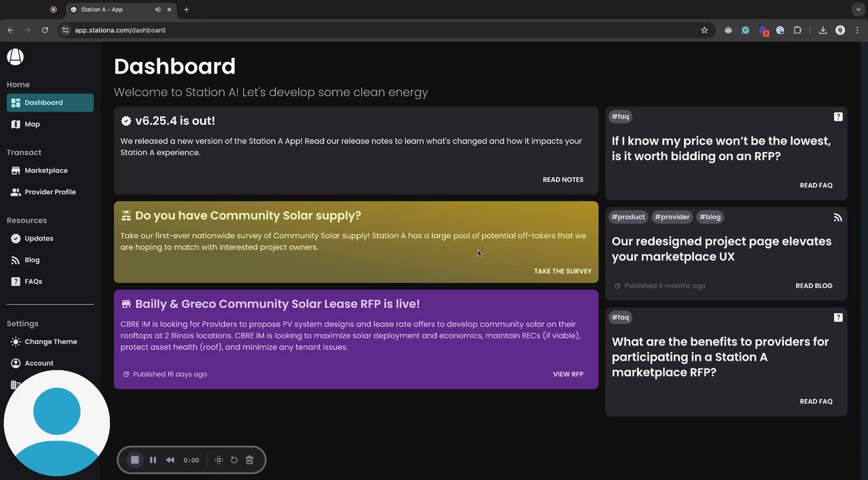Pause the recording
The height and width of the screenshot is (480, 868).
point(153,460)
